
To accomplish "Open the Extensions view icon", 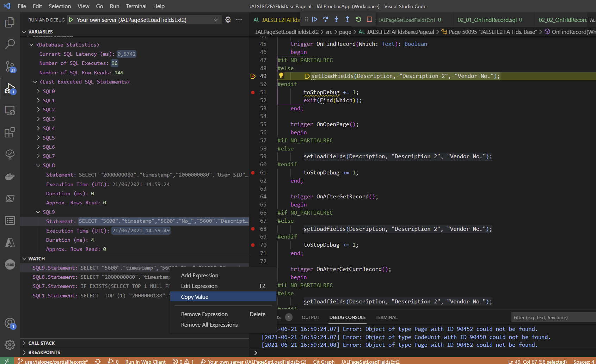I will pyautogui.click(x=10, y=132).
